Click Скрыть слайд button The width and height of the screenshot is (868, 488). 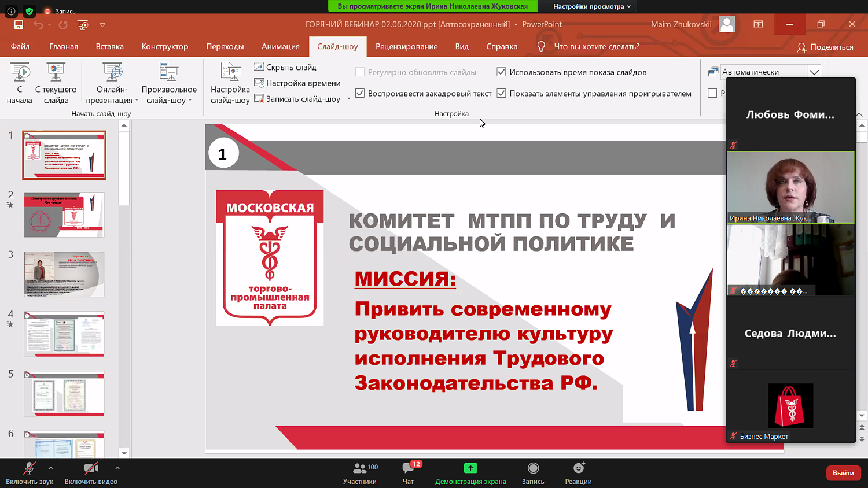[x=285, y=67]
